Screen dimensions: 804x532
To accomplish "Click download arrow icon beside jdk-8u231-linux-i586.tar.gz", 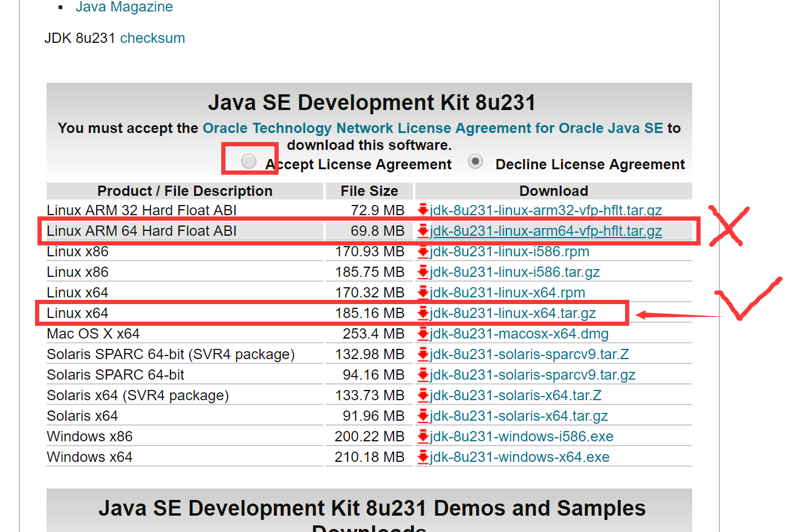I will point(423,271).
